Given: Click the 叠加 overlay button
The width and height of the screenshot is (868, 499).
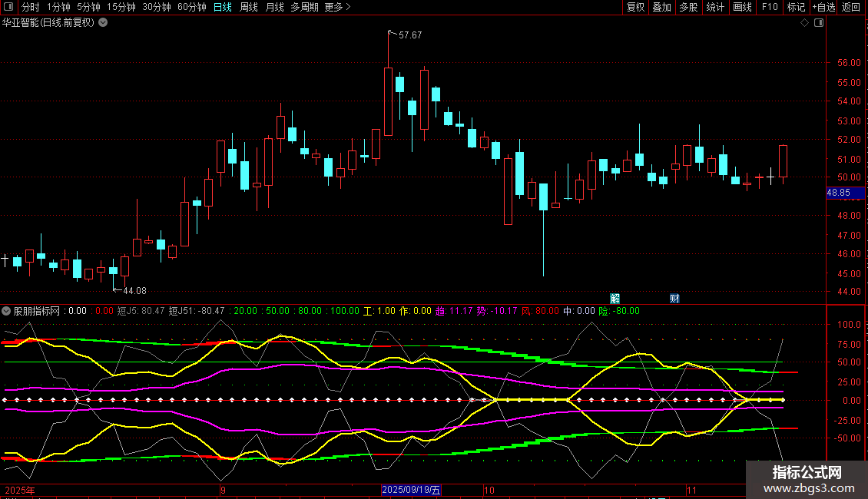Looking at the screenshot, I should [661, 7].
